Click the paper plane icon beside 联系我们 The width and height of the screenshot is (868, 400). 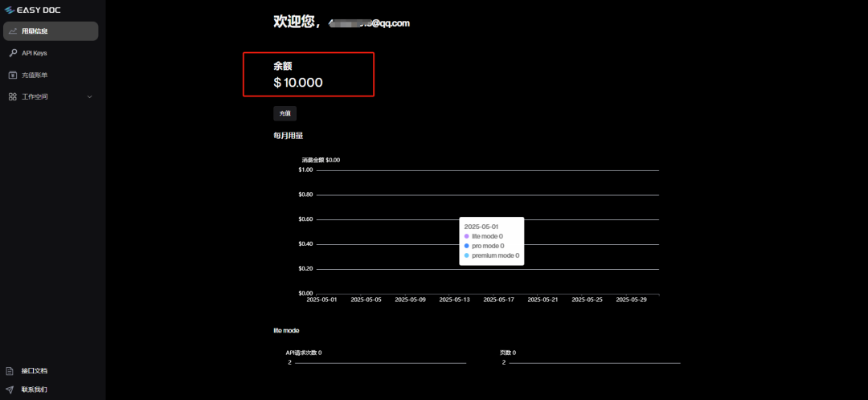[10, 390]
